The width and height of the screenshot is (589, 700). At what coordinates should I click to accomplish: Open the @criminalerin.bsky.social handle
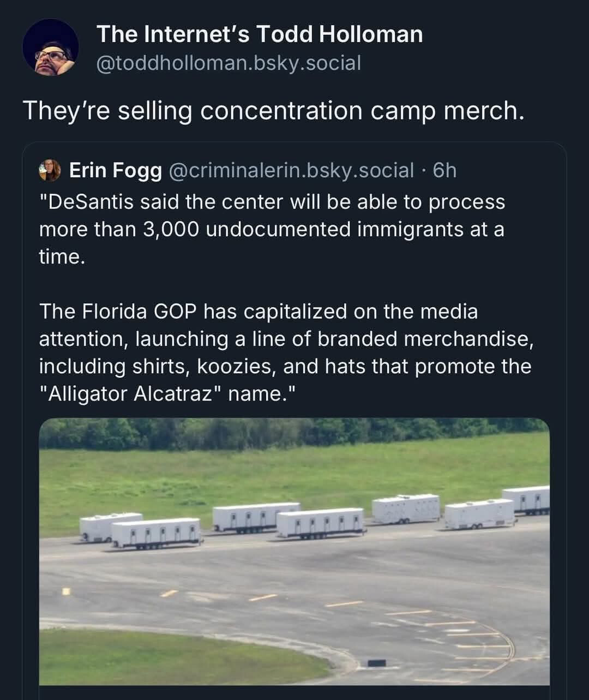292,171
